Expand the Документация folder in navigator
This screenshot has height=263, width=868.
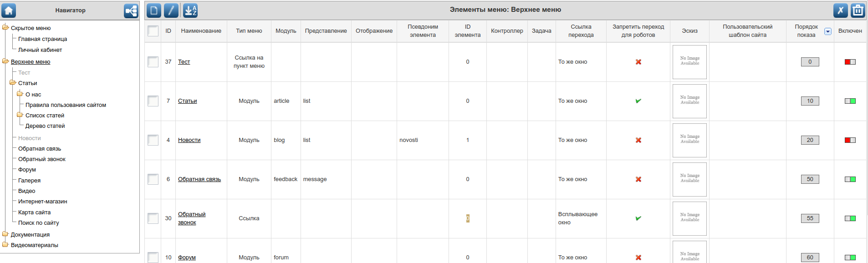pyautogui.click(x=5, y=234)
